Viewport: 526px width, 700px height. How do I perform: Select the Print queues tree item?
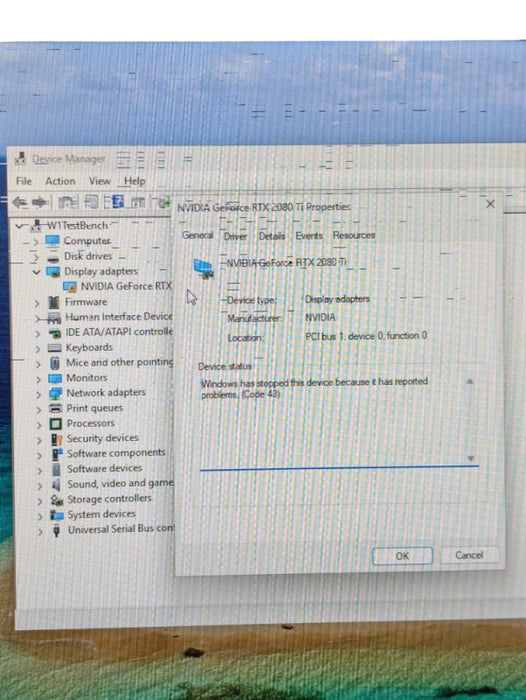pyautogui.click(x=95, y=408)
